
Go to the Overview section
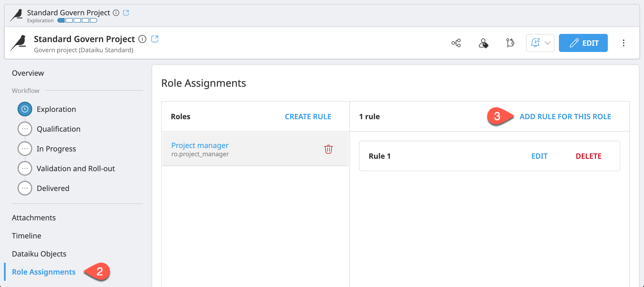(28, 73)
